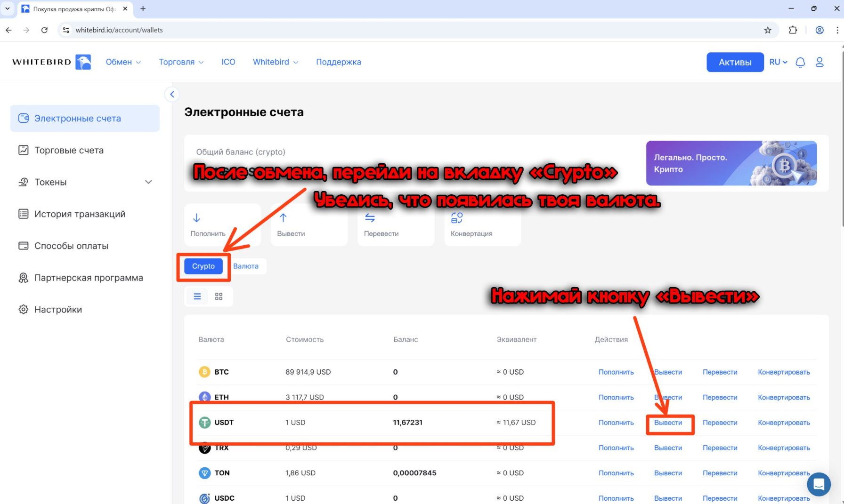View site information icon in address bar
The width and height of the screenshot is (844, 504).
(x=66, y=30)
